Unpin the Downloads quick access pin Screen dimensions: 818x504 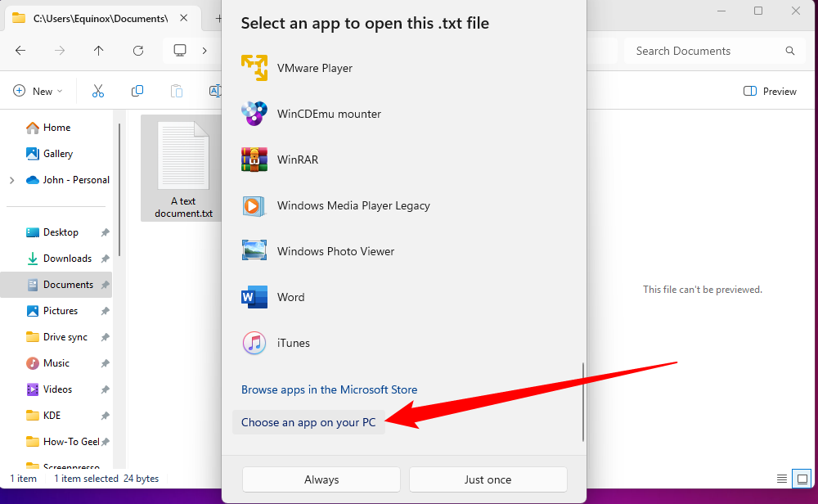tap(105, 259)
